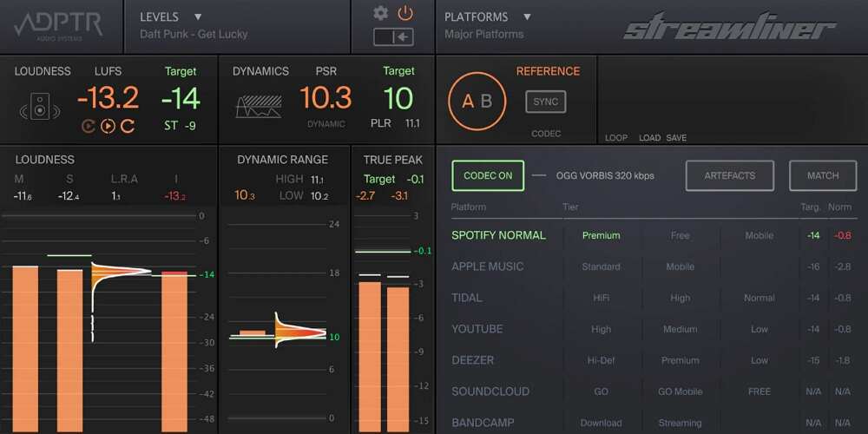Choose Apple Music Standard tier
The image size is (868, 434).
tap(602, 266)
